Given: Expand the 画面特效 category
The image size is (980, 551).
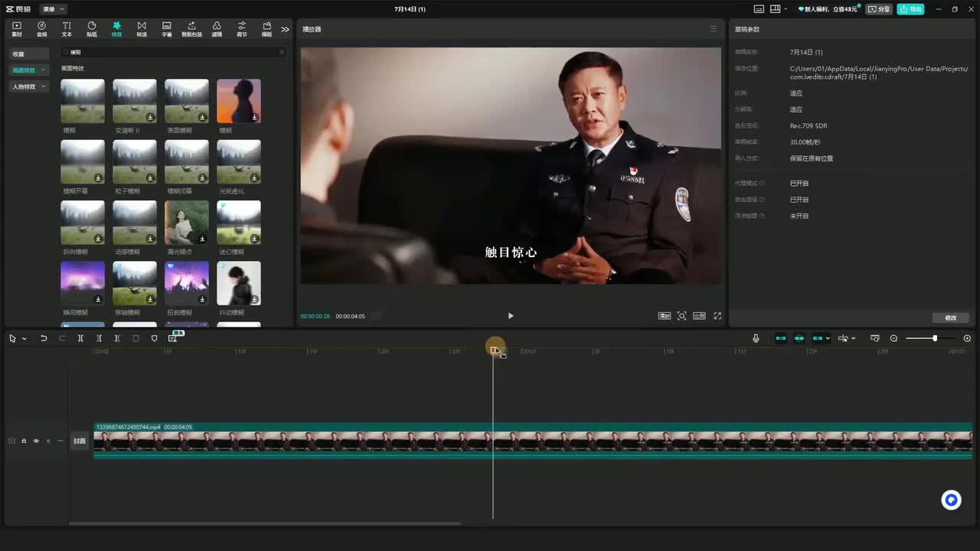Looking at the screenshot, I should [29, 70].
